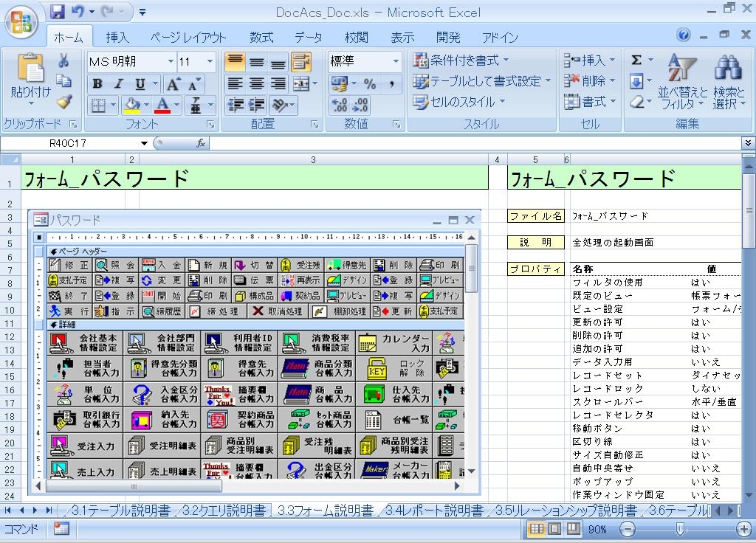Open the Data (データ) tab

[309, 37]
